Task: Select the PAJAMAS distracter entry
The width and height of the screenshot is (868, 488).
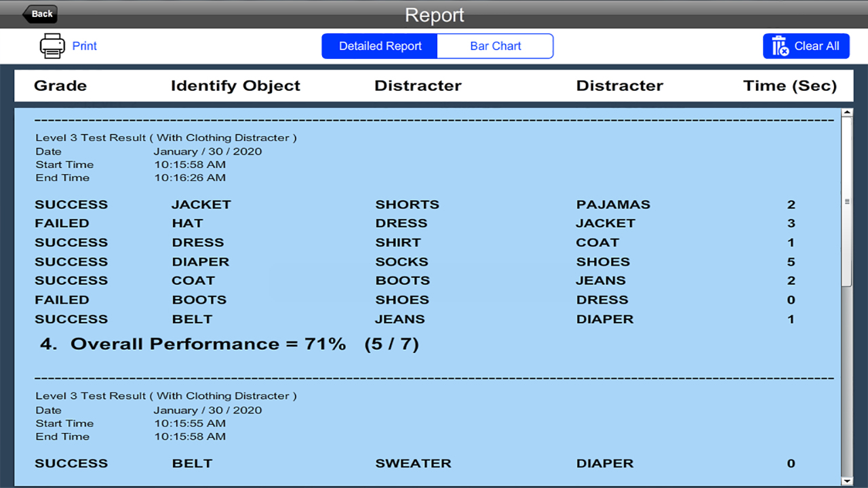Action: tap(613, 205)
